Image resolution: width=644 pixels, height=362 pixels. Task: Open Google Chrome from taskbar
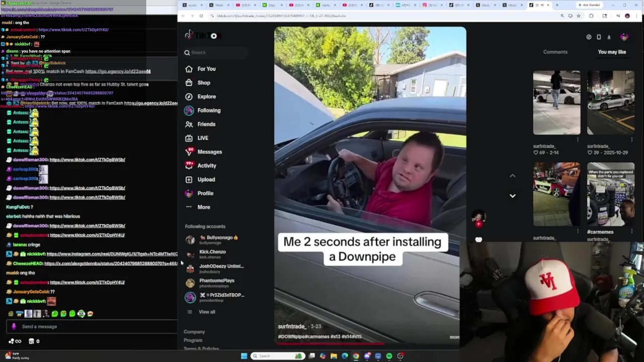[356, 356]
